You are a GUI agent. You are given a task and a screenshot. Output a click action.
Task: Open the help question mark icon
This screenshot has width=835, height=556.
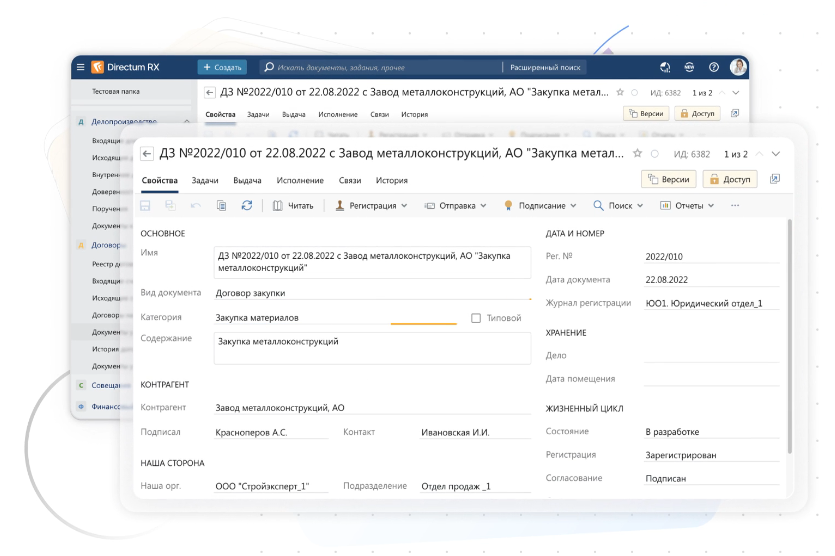pyautogui.click(x=714, y=67)
